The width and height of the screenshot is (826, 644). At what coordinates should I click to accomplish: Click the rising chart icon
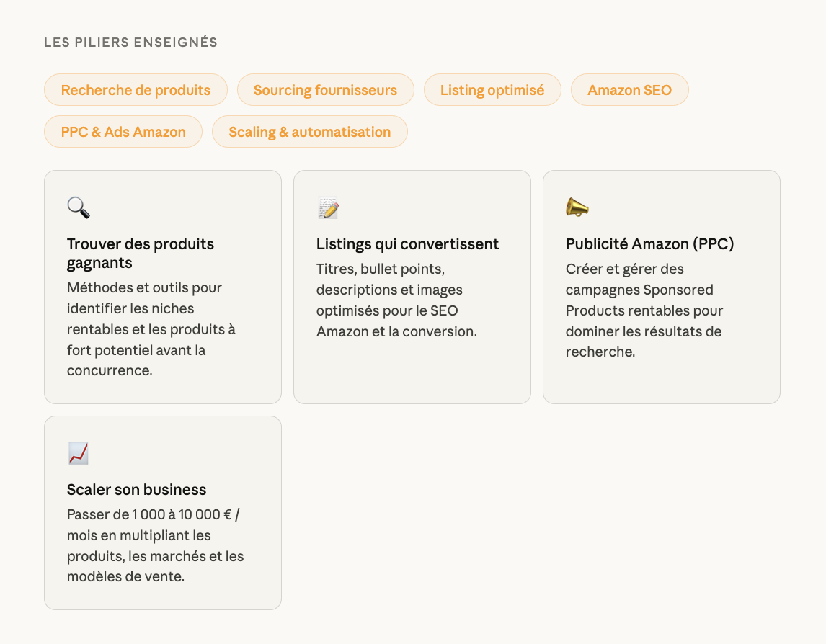(x=79, y=453)
